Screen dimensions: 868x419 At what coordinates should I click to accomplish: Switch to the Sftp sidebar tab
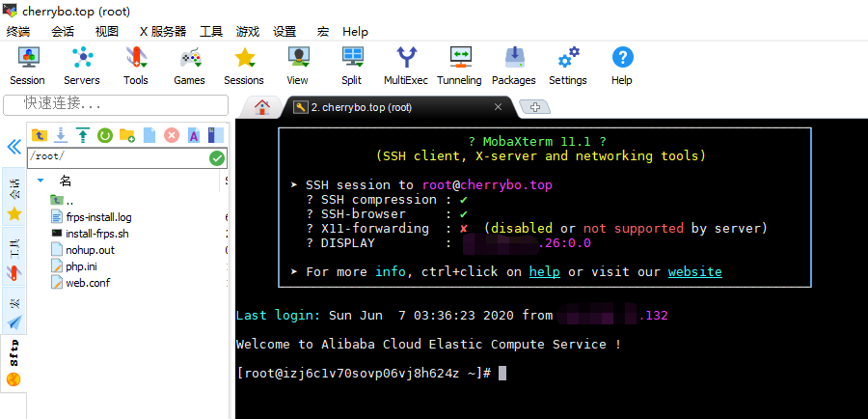[x=14, y=363]
